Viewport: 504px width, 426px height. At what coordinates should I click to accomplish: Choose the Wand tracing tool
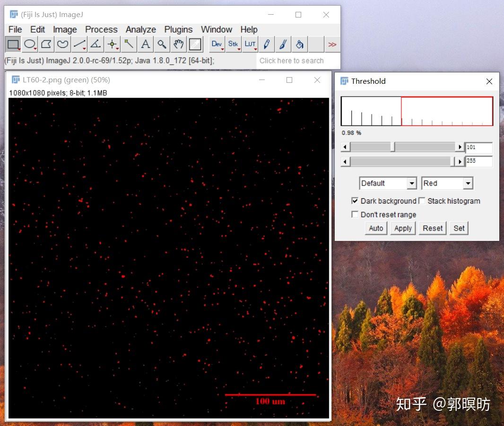click(x=128, y=44)
